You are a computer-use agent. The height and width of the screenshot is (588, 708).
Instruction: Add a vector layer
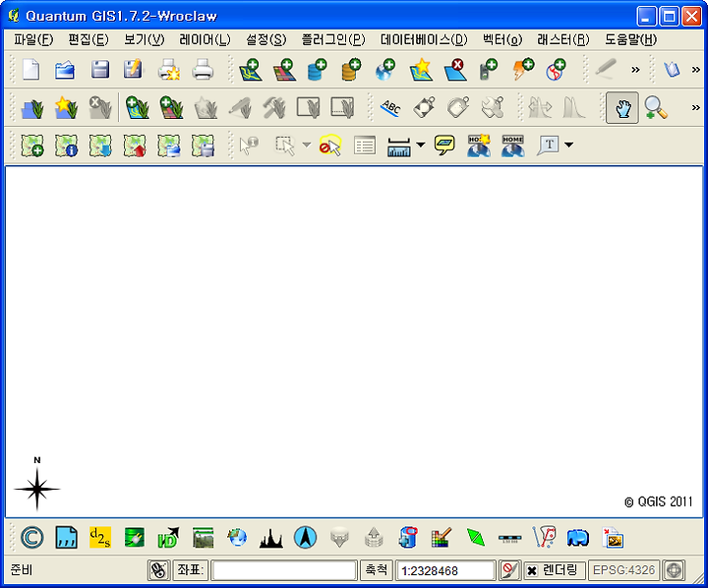250,70
